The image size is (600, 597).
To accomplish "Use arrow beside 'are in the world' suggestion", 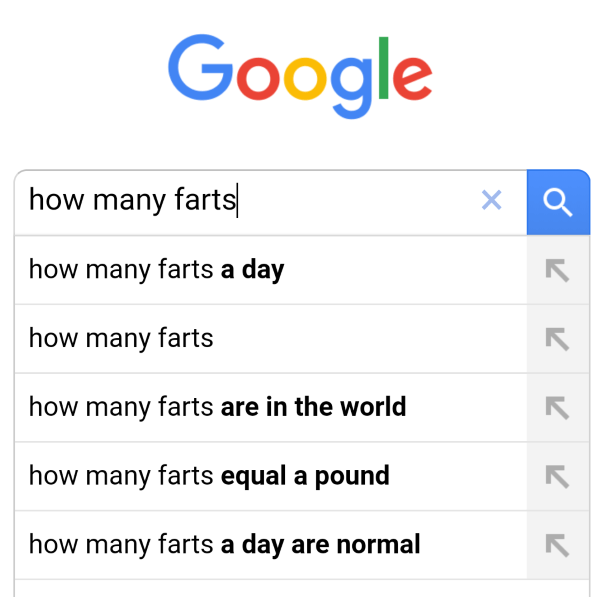I will (558, 408).
